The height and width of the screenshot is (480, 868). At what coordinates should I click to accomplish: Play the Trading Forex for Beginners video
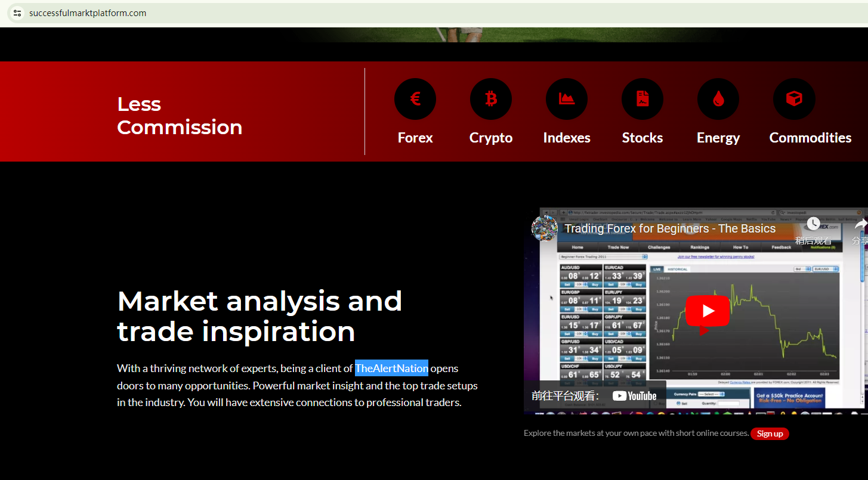(708, 311)
